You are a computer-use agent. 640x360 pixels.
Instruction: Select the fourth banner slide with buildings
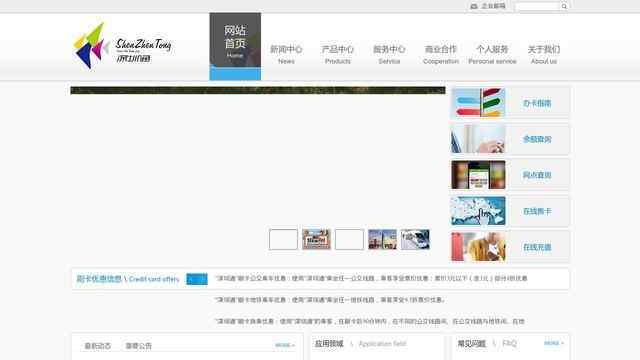pos(382,239)
